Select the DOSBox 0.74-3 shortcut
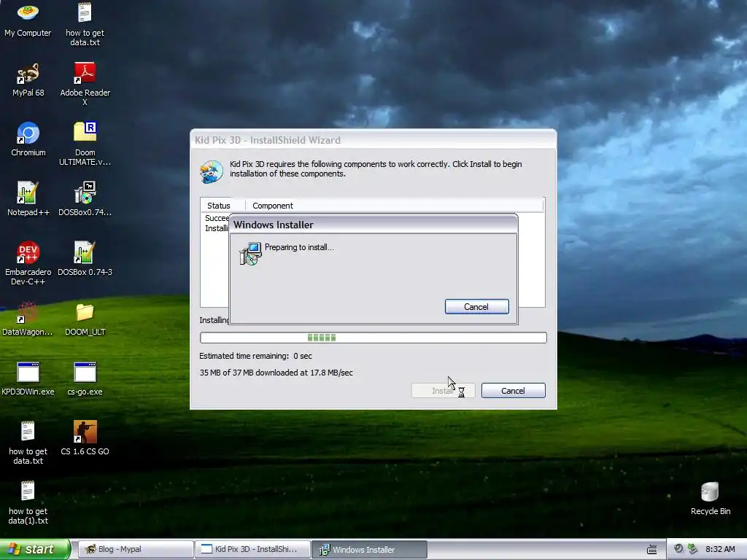This screenshot has height=560, width=747. [85, 260]
